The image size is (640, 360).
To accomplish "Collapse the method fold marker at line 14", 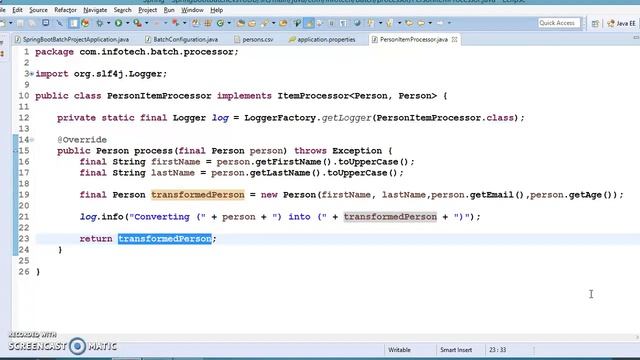I will click(32, 140).
